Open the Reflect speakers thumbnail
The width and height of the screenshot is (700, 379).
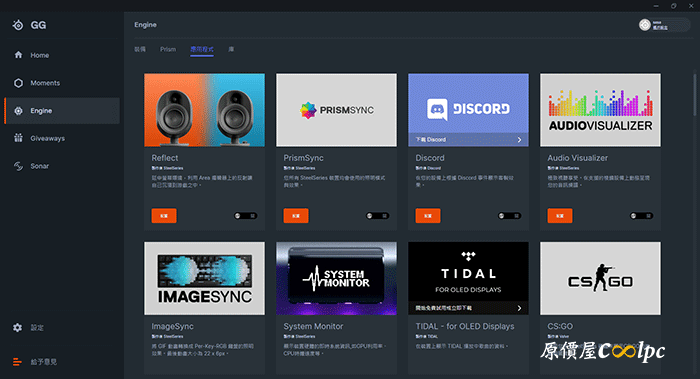204,110
